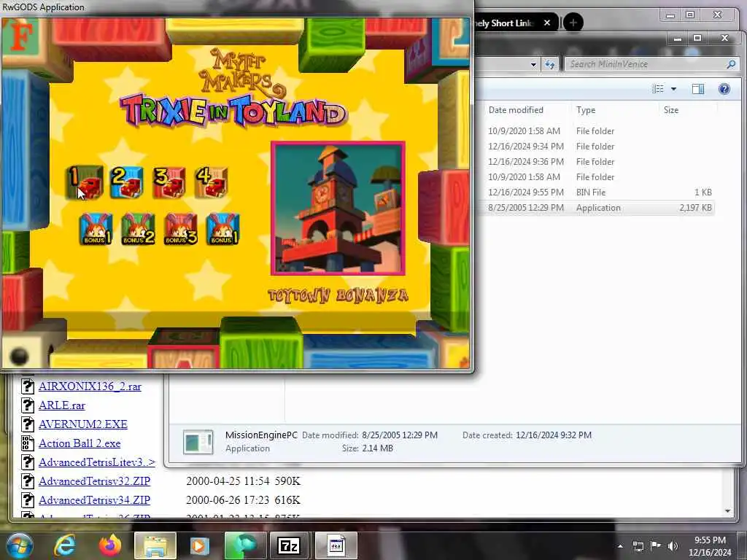Screen dimensions: 747x560
Task: Open the Action Ball 2.exe link
Action: (79, 443)
